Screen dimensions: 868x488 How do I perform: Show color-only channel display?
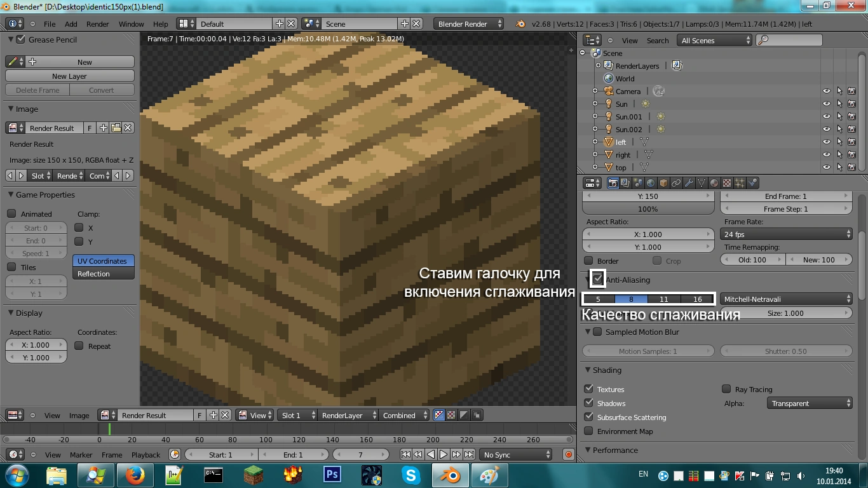451,415
